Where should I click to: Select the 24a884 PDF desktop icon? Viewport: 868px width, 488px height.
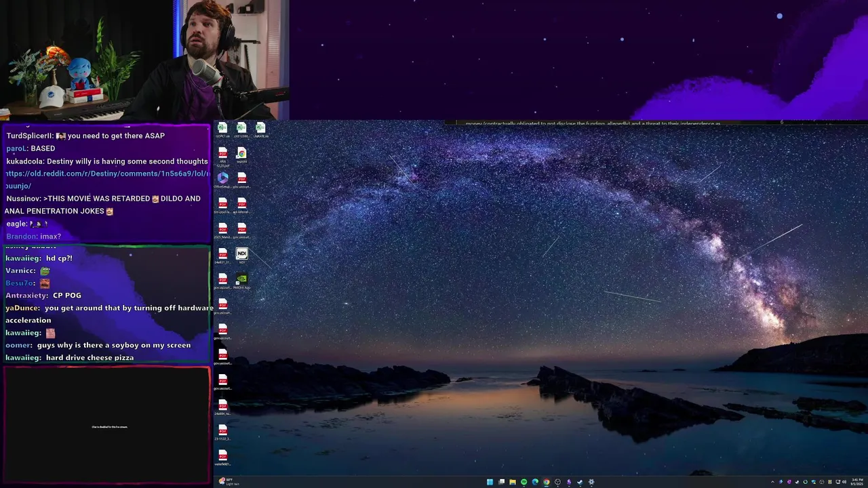click(x=222, y=407)
